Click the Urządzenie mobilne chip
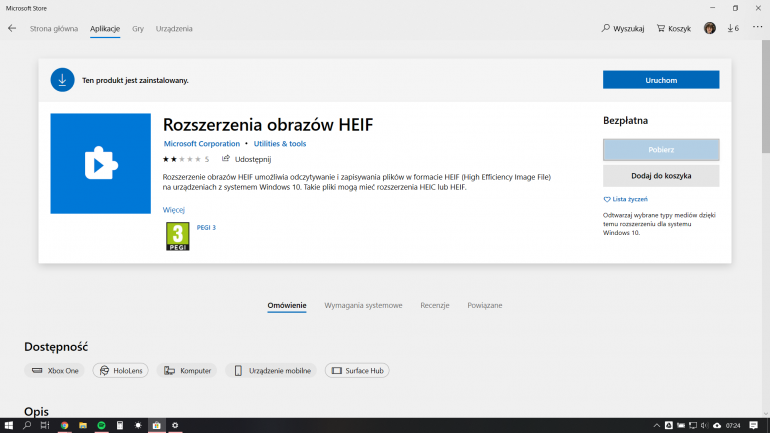770x433 pixels. (x=271, y=371)
